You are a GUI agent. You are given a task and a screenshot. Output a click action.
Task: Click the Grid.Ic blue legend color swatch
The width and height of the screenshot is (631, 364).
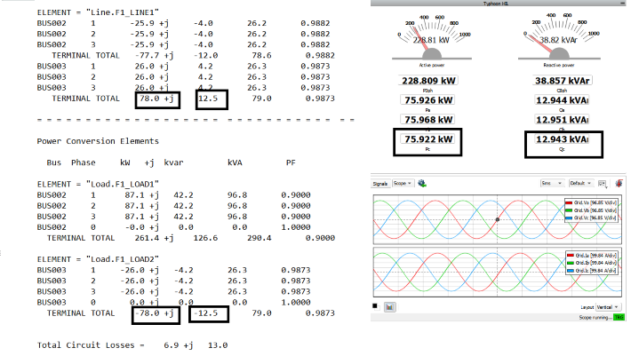pyautogui.click(x=568, y=268)
